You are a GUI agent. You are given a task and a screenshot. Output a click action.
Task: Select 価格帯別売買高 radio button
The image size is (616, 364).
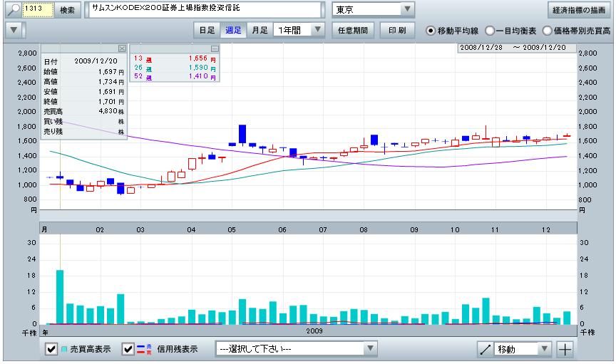click(548, 31)
